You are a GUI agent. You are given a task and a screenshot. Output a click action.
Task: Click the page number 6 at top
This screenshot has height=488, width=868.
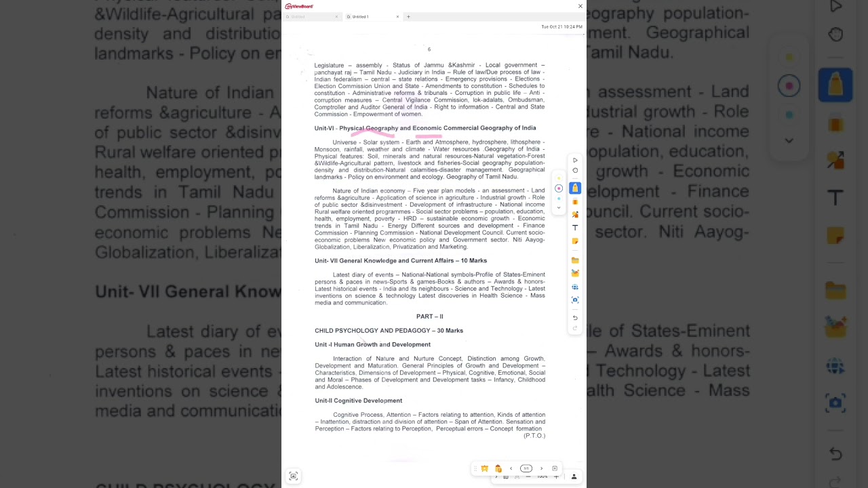pos(429,49)
